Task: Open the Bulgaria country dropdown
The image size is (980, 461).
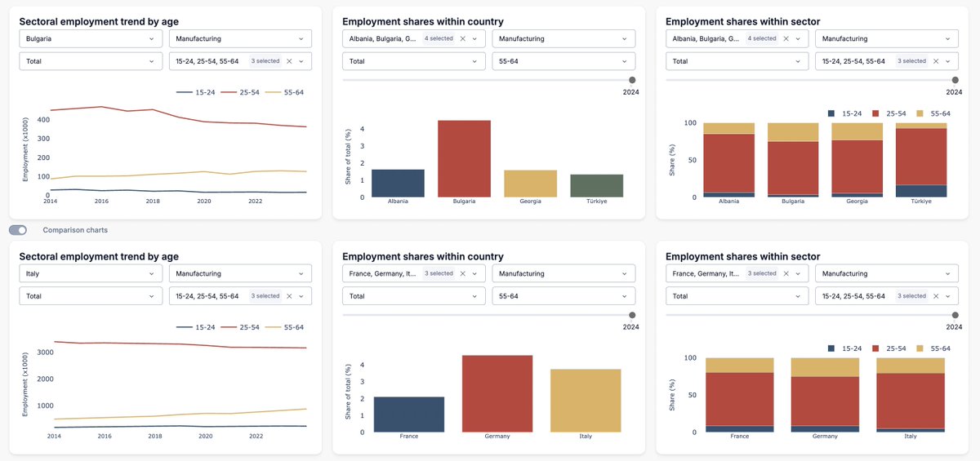Action: [91, 38]
